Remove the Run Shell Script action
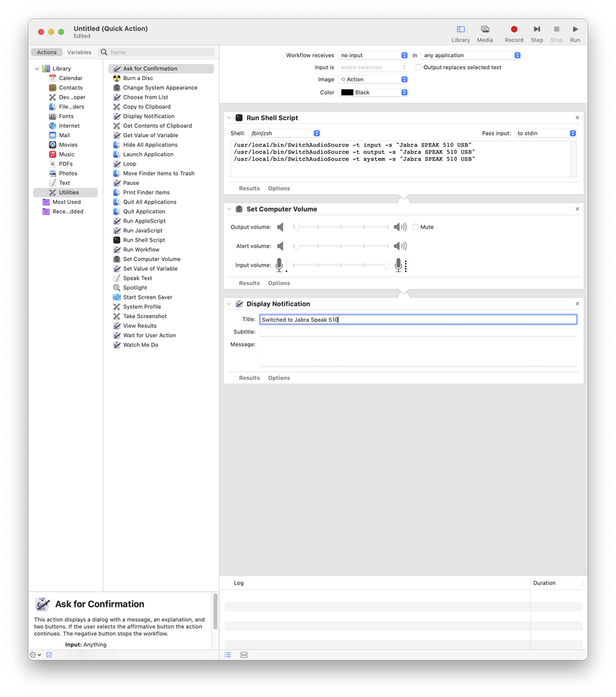 coord(577,118)
